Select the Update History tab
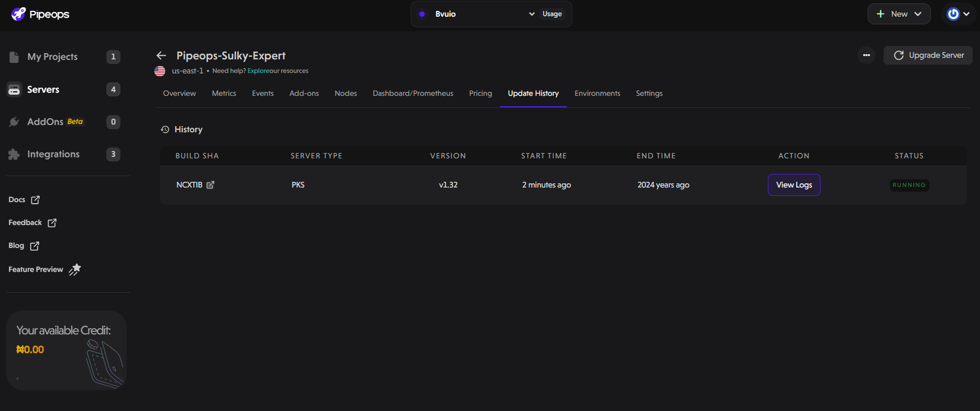 (533, 93)
